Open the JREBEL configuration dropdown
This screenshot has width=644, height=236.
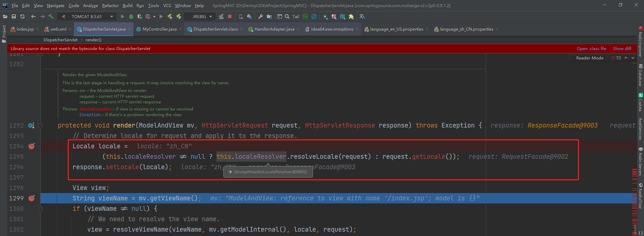pos(200,16)
